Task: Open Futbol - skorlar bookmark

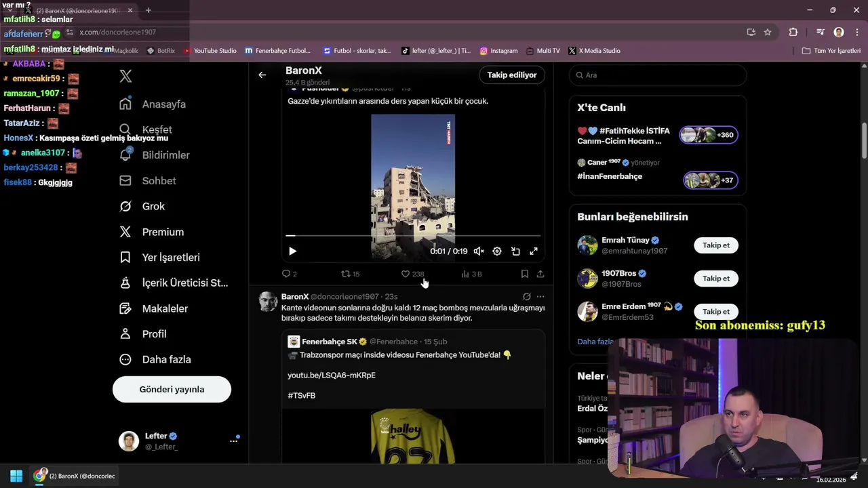Action: pyautogui.click(x=357, y=51)
